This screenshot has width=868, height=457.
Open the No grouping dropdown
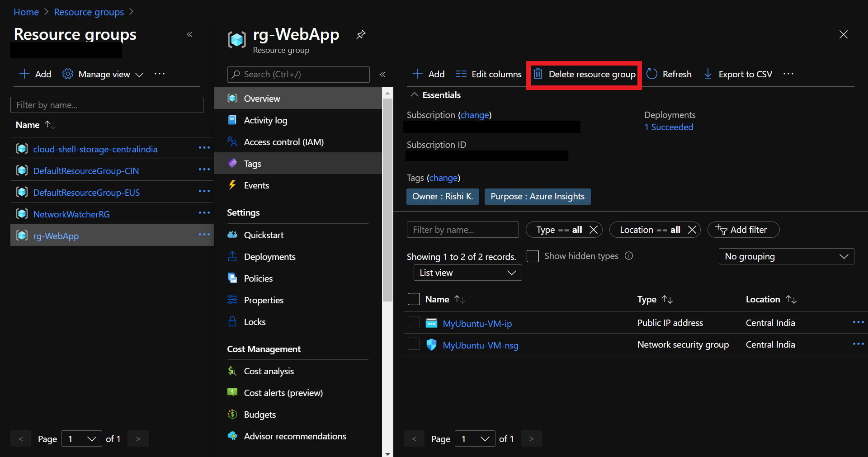click(786, 256)
